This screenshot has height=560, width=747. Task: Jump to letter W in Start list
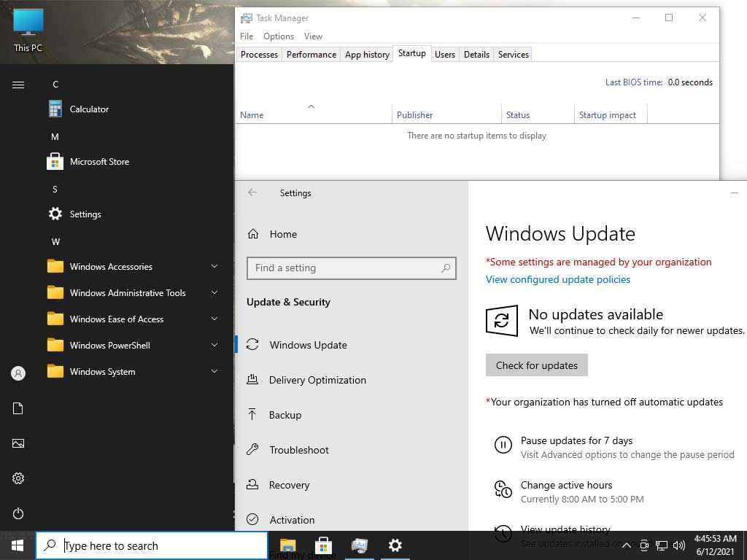(55, 241)
